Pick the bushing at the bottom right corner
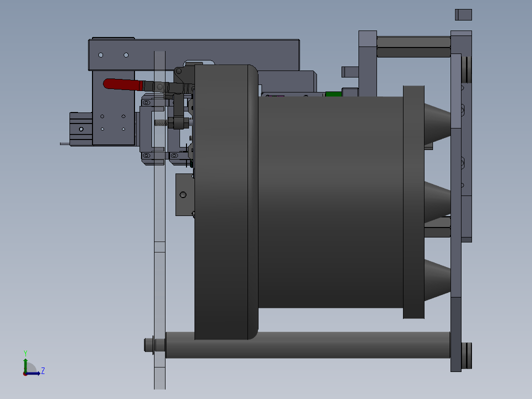 [466, 355]
